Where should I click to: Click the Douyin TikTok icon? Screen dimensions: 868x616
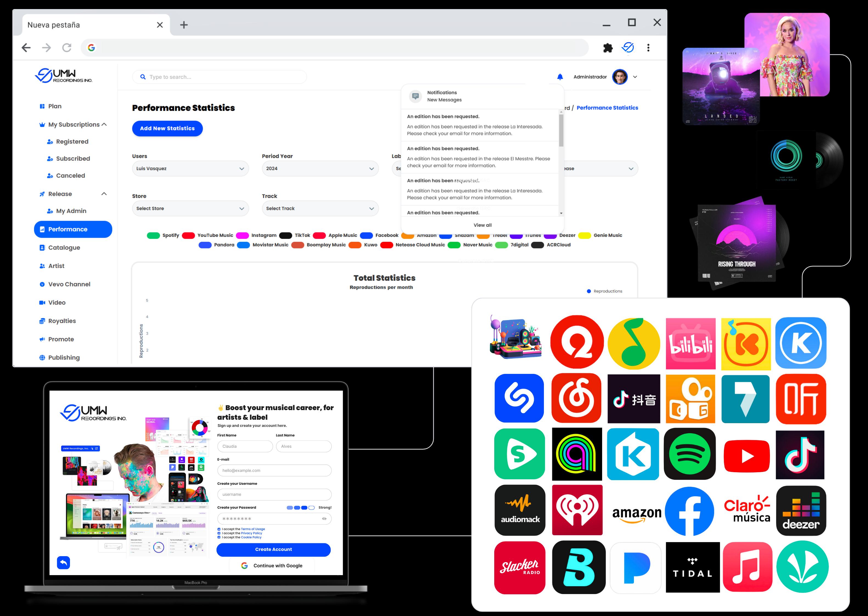coord(634,399)
